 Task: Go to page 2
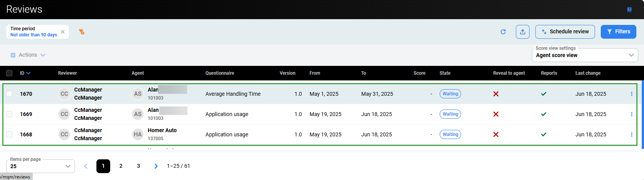coord(121,166)
